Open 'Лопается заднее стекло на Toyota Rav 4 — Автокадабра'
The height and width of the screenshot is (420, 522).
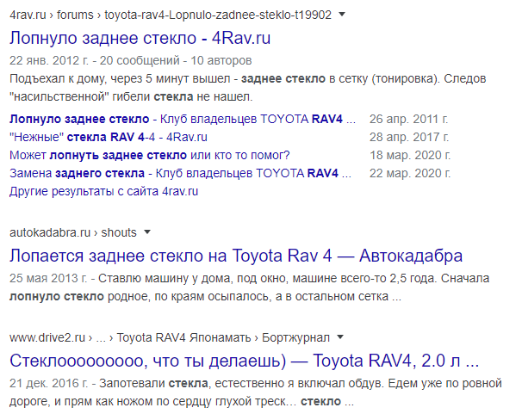[236, 256]
